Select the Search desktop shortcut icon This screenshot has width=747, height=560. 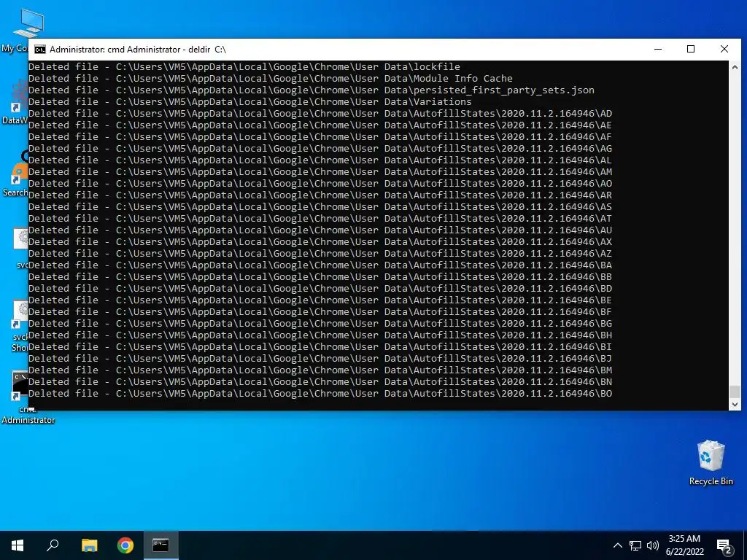[x=15, y=174]
